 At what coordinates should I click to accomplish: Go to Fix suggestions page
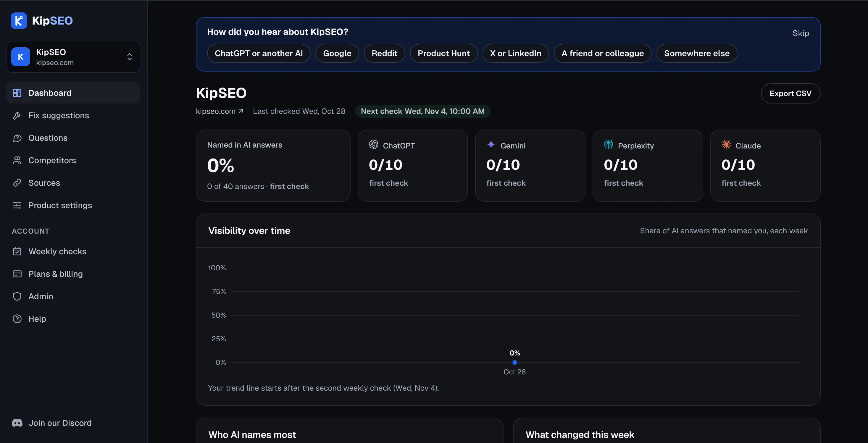(x=73, y=116)
